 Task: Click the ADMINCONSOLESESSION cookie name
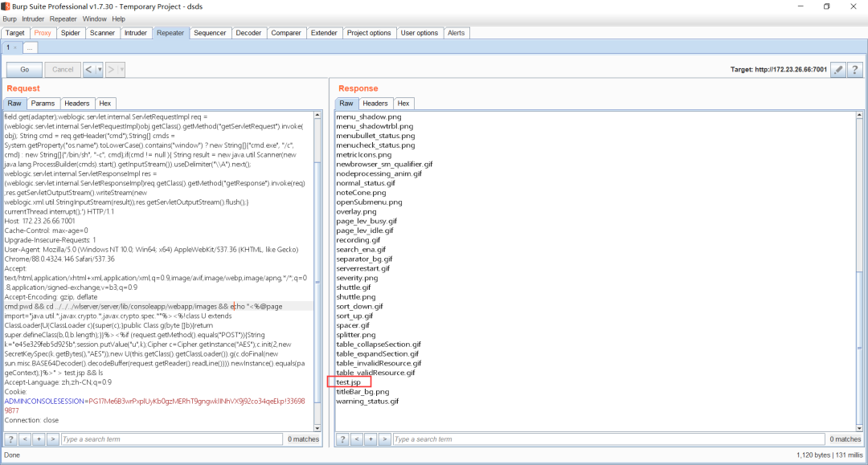[44, 401]
